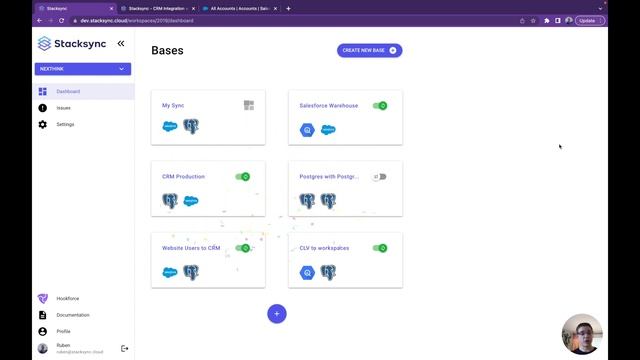Open the NEXTHINK workspace dropdown
The width and height of the screenshot is (640, 360).
pyautogui.click(x=83, y=69)
